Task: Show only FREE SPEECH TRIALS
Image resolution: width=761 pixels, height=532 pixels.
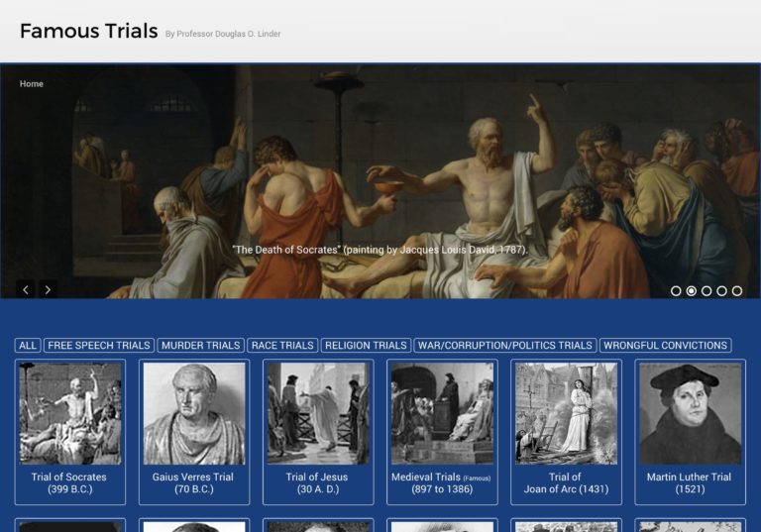Action: point(99,345)
